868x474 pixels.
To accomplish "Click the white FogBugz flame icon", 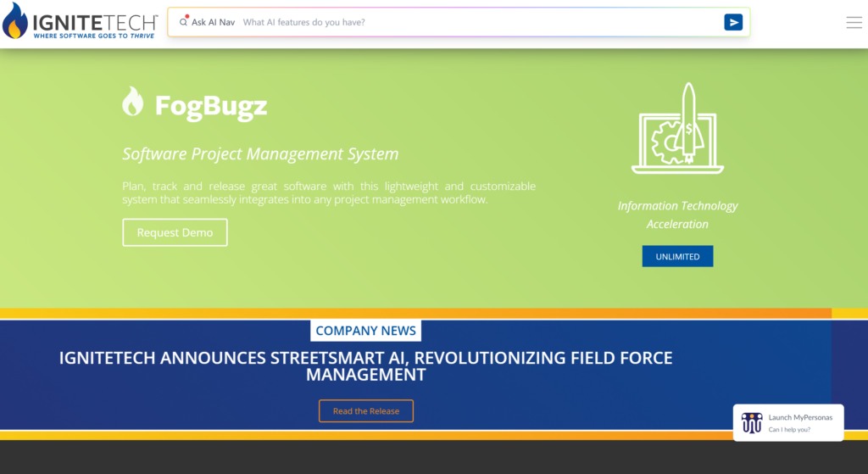I will click(x=133, y=102).
